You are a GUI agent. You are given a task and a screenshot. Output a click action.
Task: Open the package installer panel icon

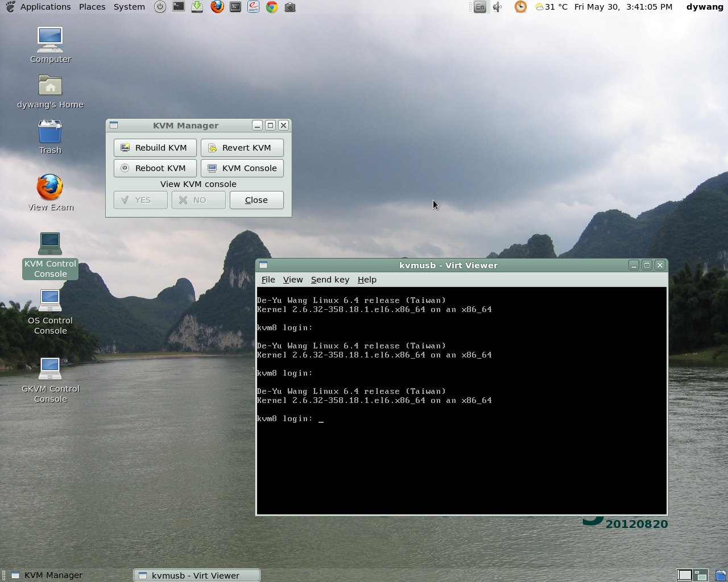(197, 7)
